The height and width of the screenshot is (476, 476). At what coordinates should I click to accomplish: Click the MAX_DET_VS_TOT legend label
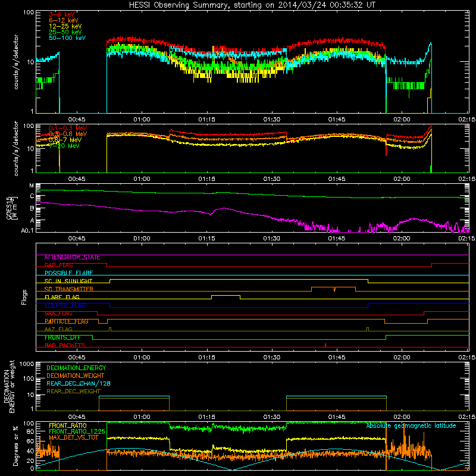pyautogui.click(x=73, y=437)
